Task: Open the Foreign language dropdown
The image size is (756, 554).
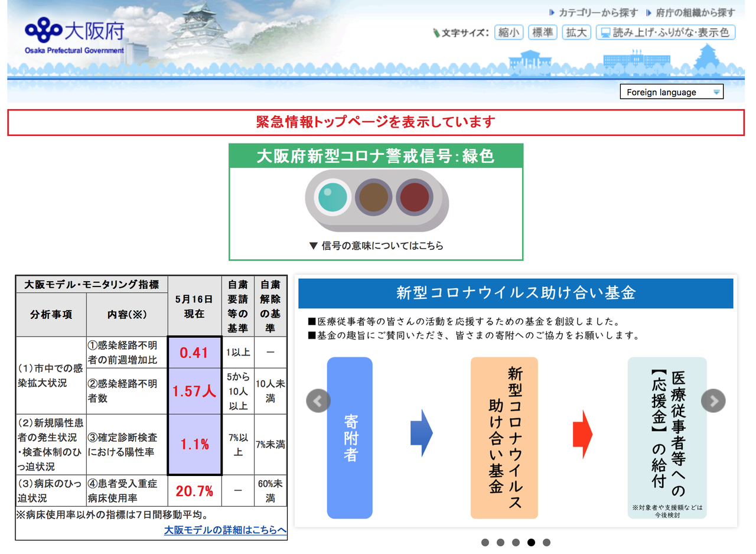Action: 672,92
